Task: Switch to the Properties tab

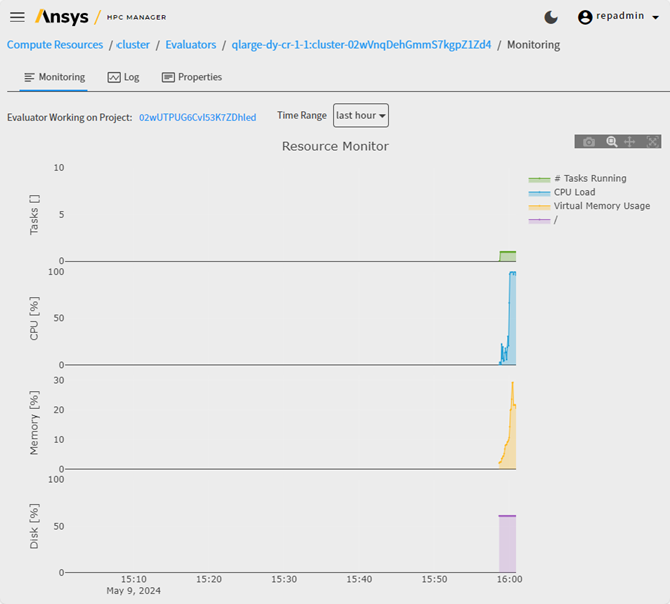Action: [192, 77]
